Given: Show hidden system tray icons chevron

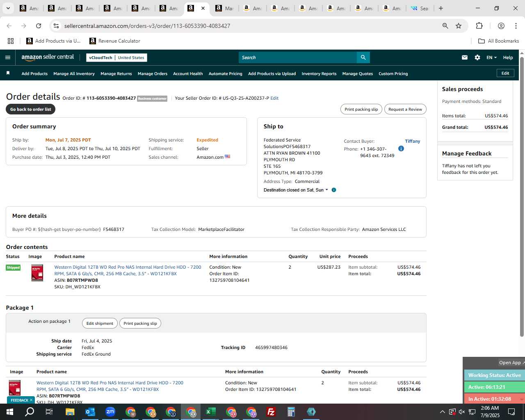Looking at the screenshot, I should [442, 412].
